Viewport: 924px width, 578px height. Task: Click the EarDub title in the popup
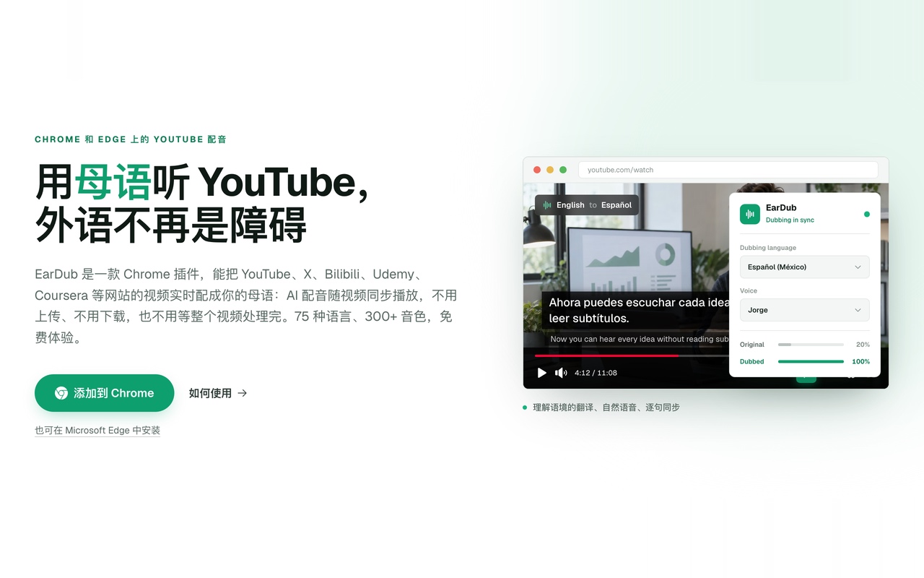pos(781,208)
